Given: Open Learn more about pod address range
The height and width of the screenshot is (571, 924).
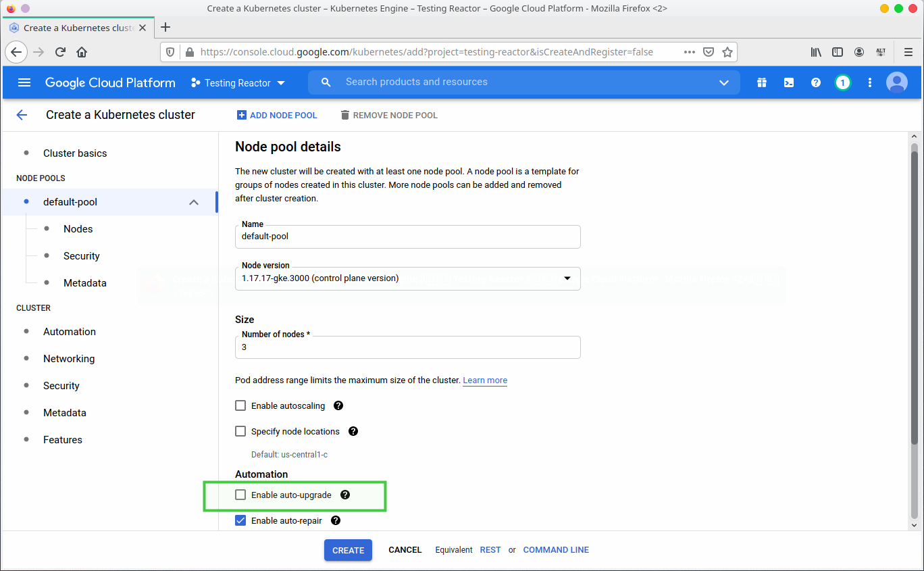Looking at the screenshot, I should pos(485,380).
